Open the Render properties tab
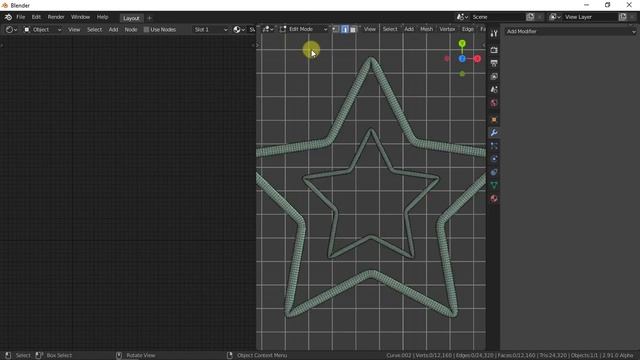This screenshot has height=360, width=640. [494, 50]
